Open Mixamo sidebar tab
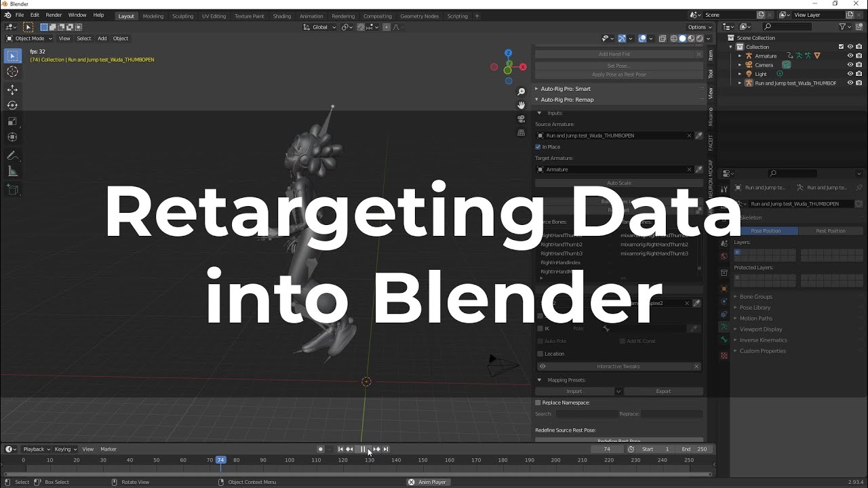Image resolution: width=868 pixels, height=488 pixels. (x=711, y=117)
